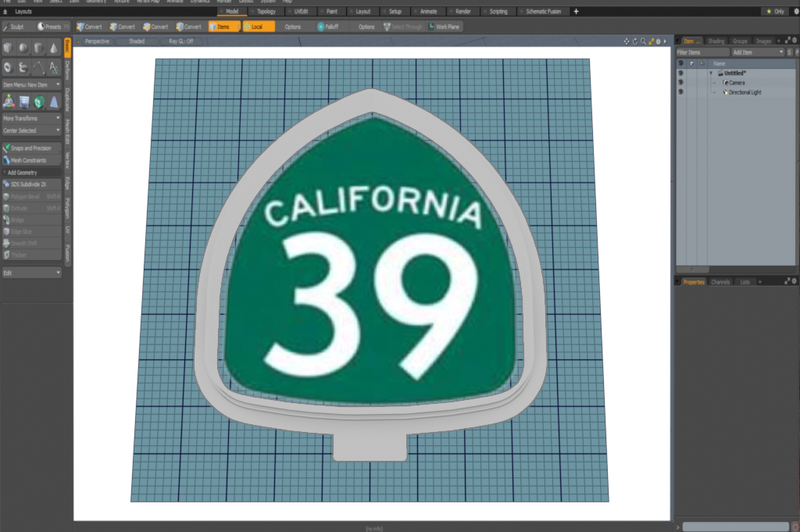Open the Item panel gear settings
This screenshot has height=532, width=800.
pos(795,41)
